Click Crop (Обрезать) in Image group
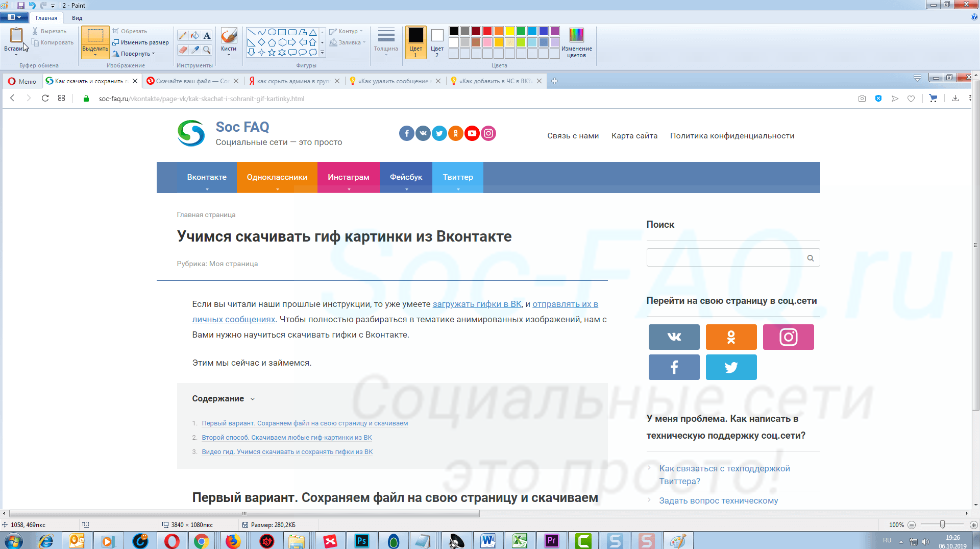This screenshot has height=549, width=980. point(130,31)
